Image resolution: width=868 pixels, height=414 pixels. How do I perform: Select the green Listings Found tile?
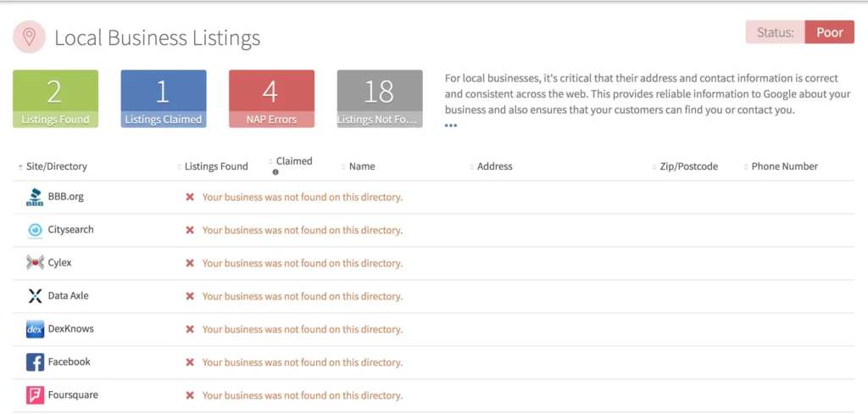click(55, 98)
